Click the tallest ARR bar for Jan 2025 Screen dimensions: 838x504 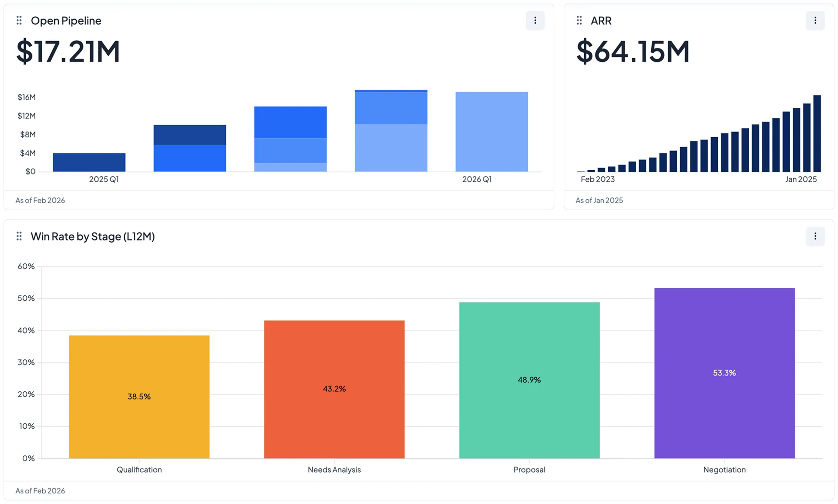coord(817,133)
